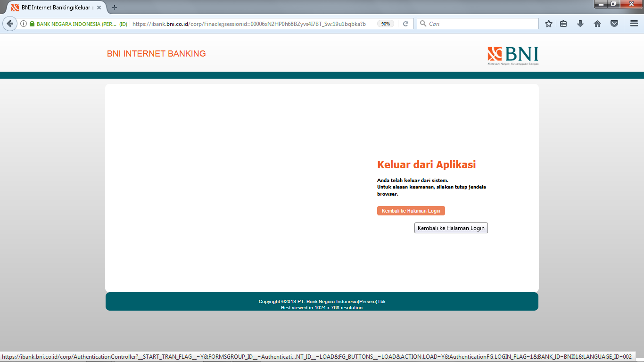The image size is (644, 362).
Task: Open the site information icon in address bar
Action: (x=24, y=24)
